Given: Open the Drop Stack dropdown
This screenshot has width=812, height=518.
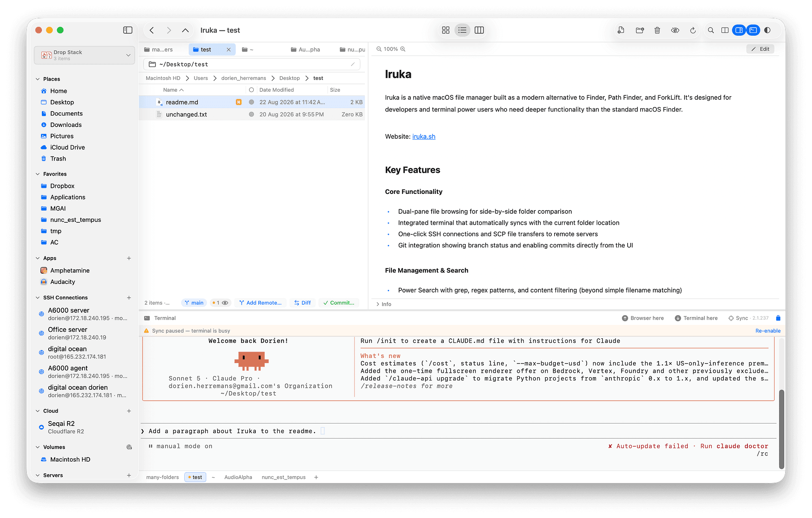Looking at the screenshot, I should (84, 55).
